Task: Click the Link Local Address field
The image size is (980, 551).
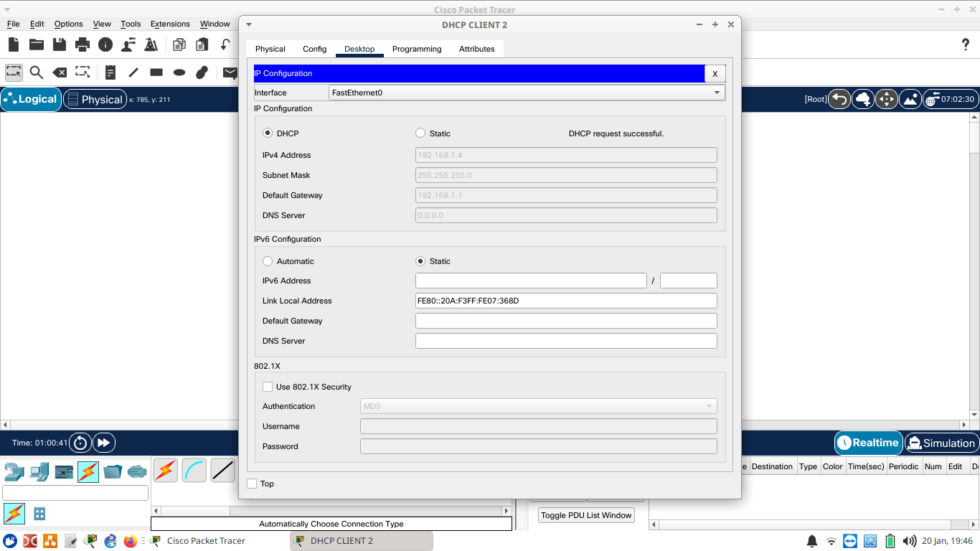Action: point(566,301)
